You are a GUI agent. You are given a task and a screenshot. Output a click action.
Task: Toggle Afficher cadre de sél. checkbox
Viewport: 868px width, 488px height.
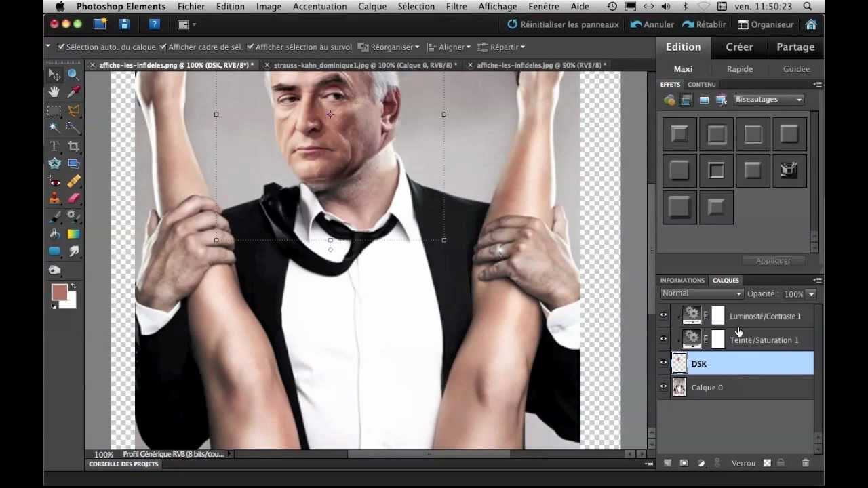(x=163, y=47)
